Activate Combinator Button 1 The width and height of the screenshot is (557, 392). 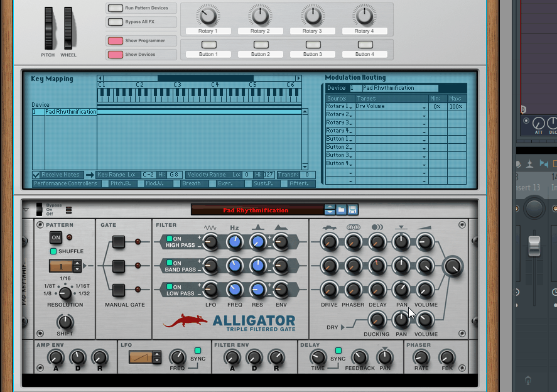click(x=209, y=45)
